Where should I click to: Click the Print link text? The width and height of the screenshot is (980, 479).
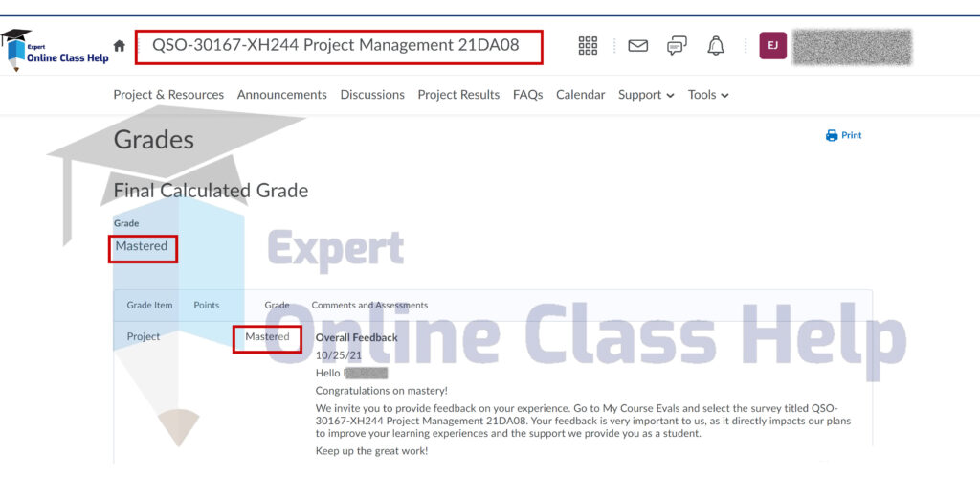[x=851, y=135]
